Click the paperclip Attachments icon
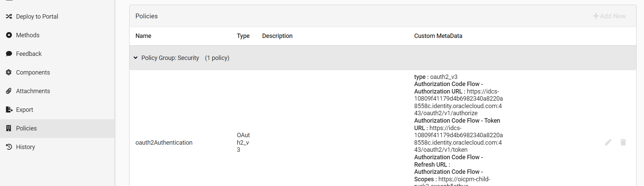Viewport: 644px width, 186px height. point(9,91)
